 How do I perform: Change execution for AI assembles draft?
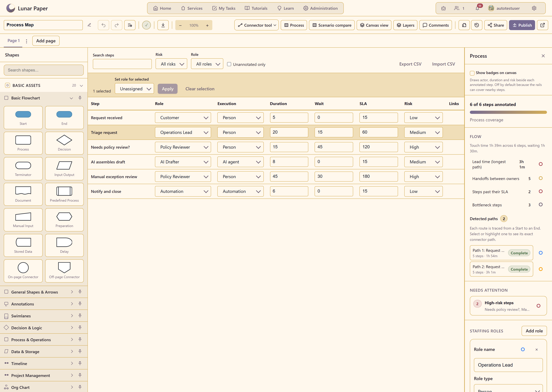point(240,162)
